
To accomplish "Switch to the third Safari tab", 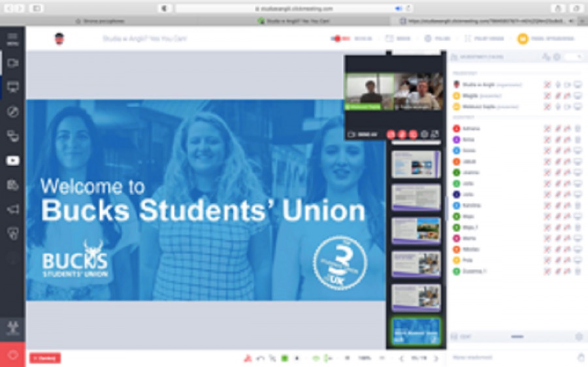I will 483,21.
